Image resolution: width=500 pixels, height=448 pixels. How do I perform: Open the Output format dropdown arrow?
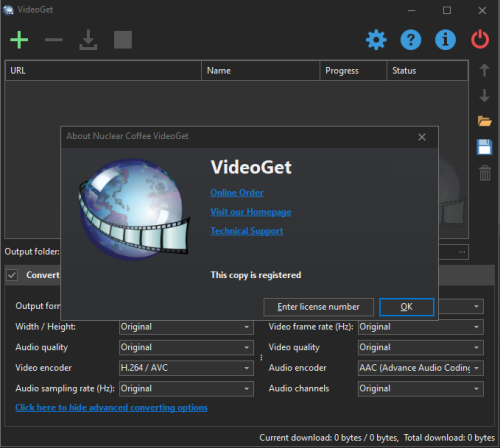476,306
